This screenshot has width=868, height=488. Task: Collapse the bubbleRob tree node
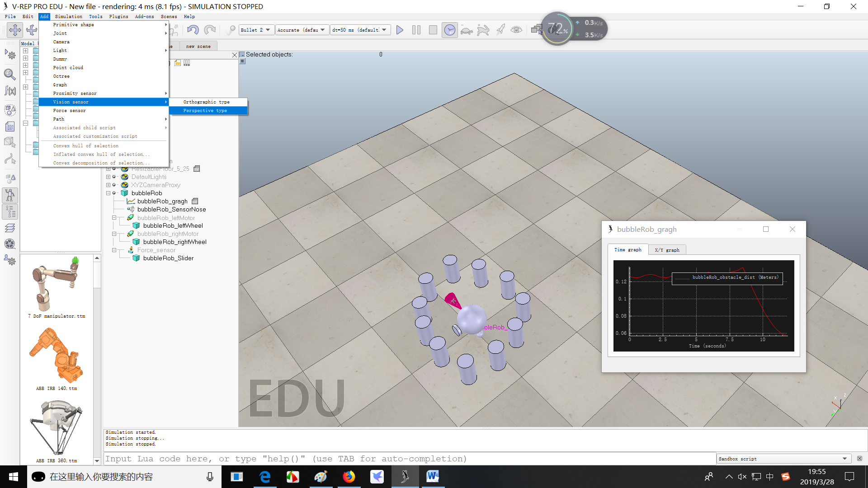[x=108, y=193]
